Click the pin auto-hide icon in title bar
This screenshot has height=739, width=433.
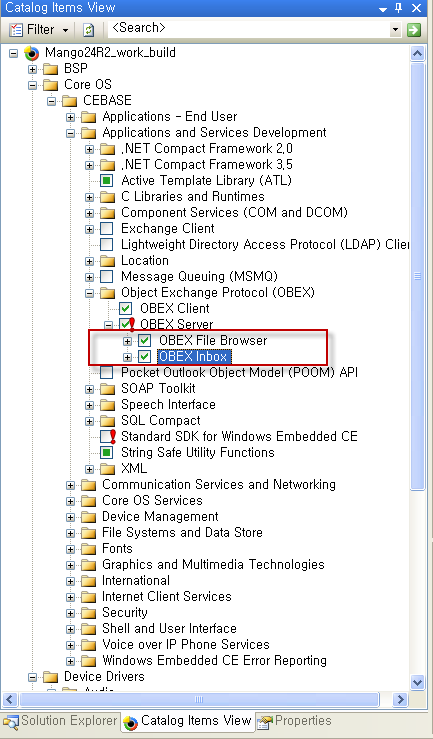pos(399,8)
